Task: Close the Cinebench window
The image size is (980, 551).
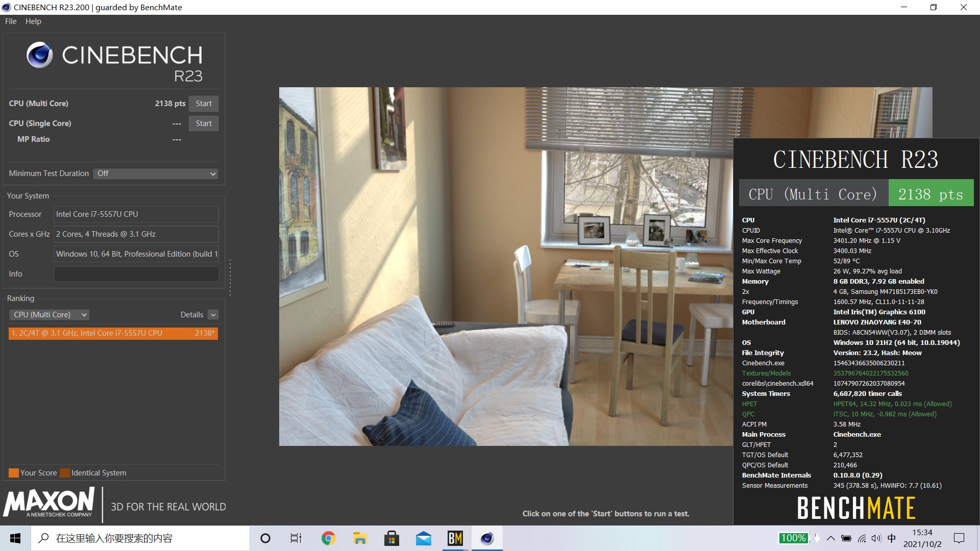Action: point(964,7)
